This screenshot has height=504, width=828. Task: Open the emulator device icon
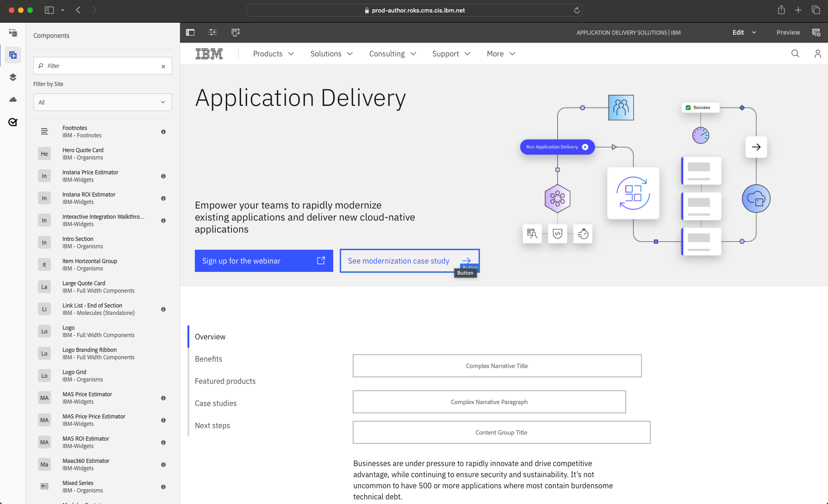(x=236, y=32)
